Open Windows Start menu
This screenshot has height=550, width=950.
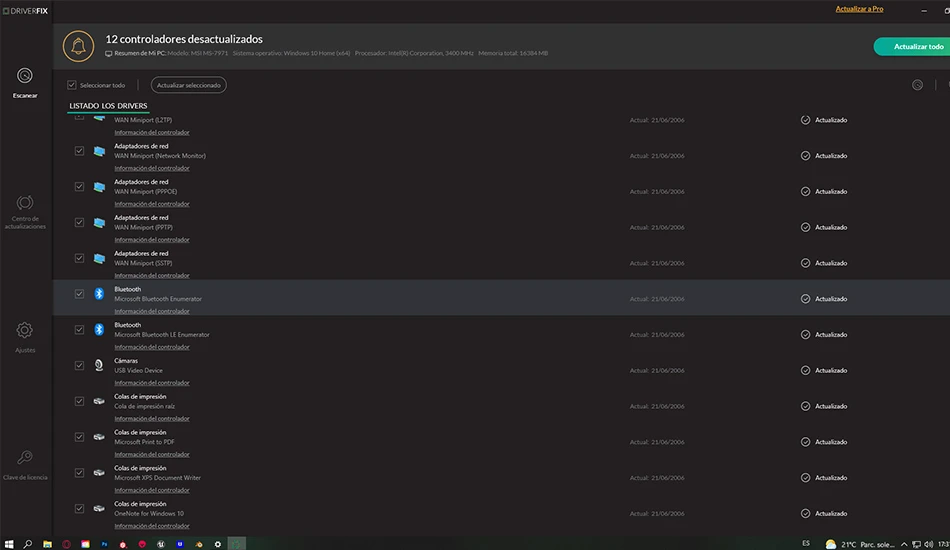click(x=8, y=544)
